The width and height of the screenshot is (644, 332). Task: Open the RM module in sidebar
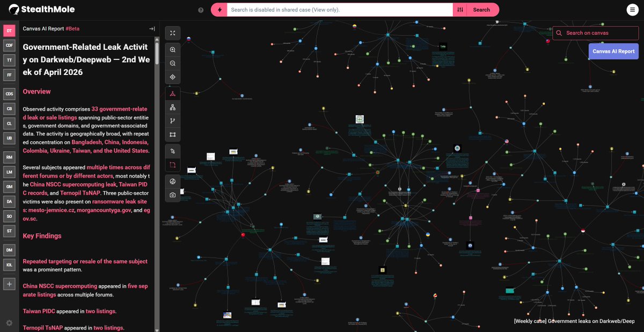tap(9, 157)
